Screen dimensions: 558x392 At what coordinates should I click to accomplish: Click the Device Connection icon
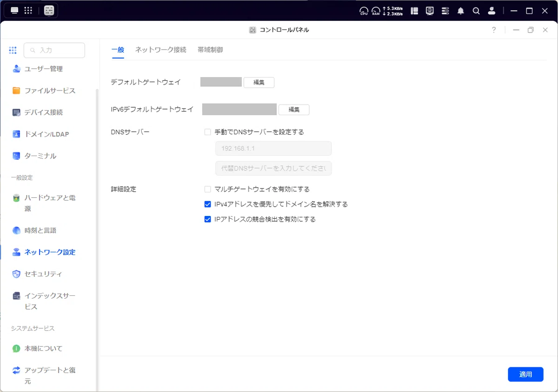[x=16, y=112]
